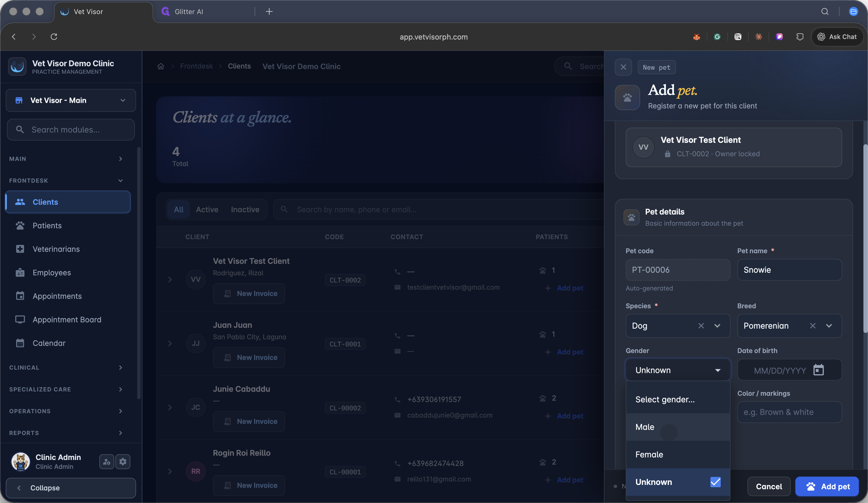Click the Clinic Admin cat avatar
Screen dimensions: 868x503
tap(20, 461)
